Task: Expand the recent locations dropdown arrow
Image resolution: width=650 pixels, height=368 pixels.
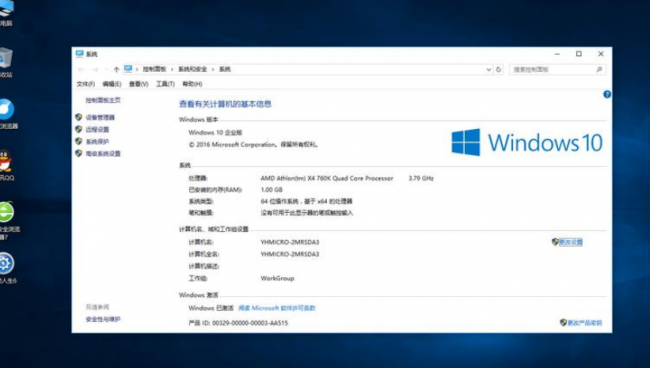Action: pyautogui.click(x=106, y=70)
